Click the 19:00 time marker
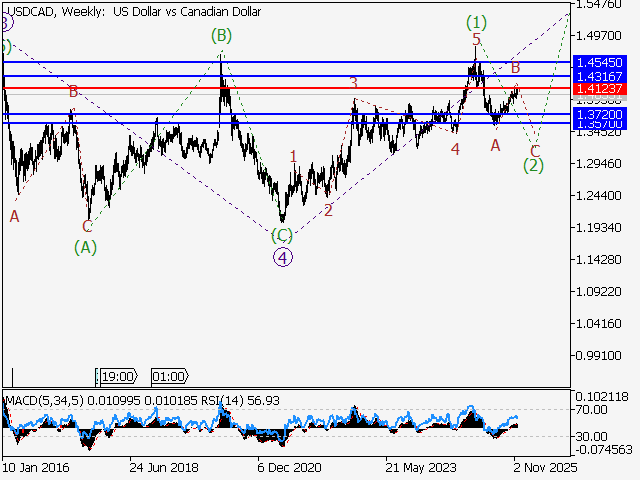This screenshot has height=480, width=640. click(x=117, y=377)
